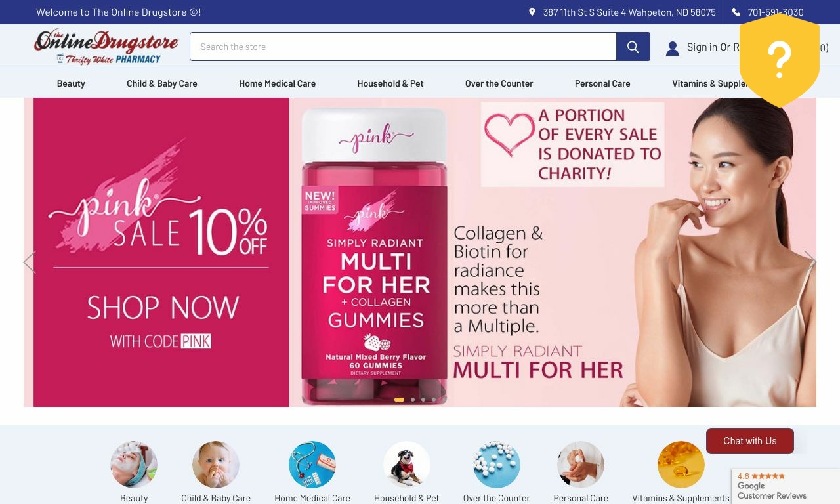
Task: Expand the Over the Counter navigation menu
Action: 499,83
